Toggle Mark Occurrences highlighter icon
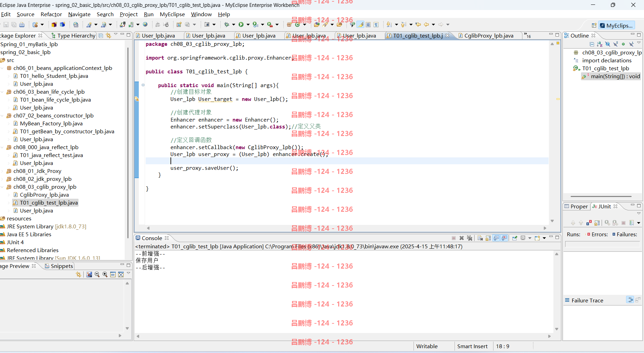This screenshot has width=644, height=353. coord(361,24)
